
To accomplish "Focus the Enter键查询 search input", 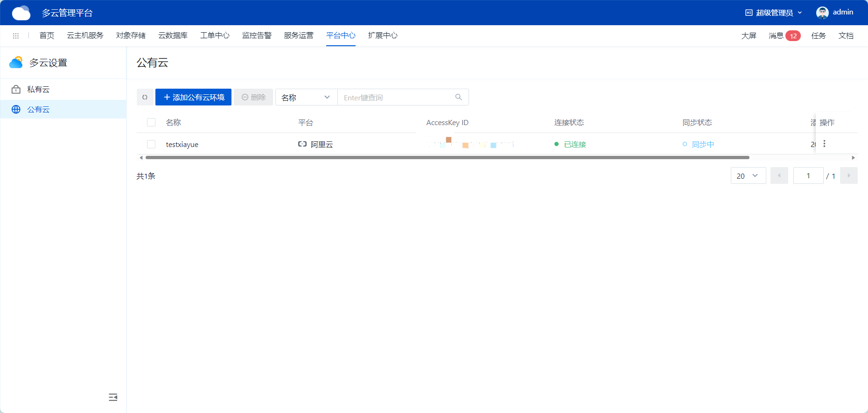I will click(x=397, y=97).
